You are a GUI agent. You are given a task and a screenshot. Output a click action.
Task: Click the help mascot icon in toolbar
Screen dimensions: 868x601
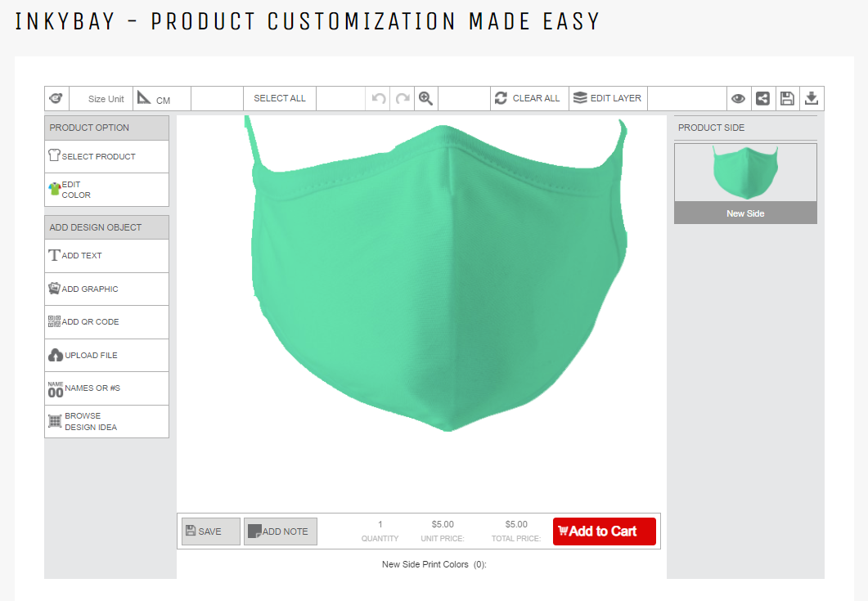pos(56,98)
